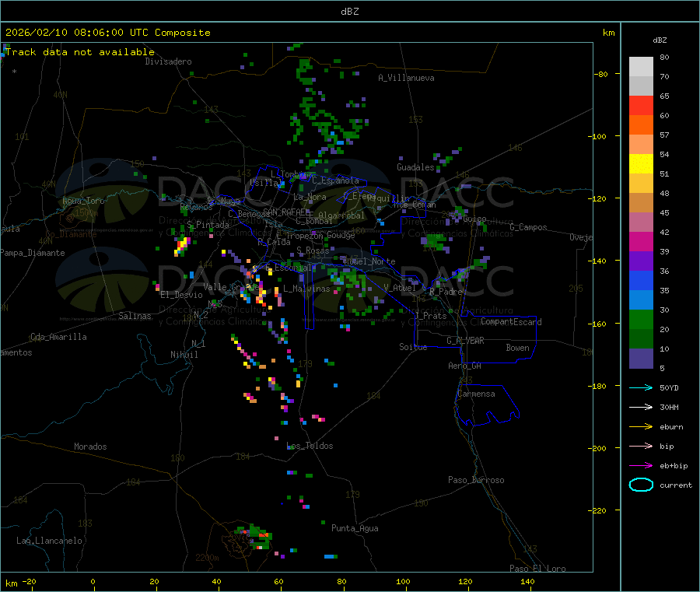
Task: Click the cyan ellipse 'current' legend icon
Action: (641, 485)
